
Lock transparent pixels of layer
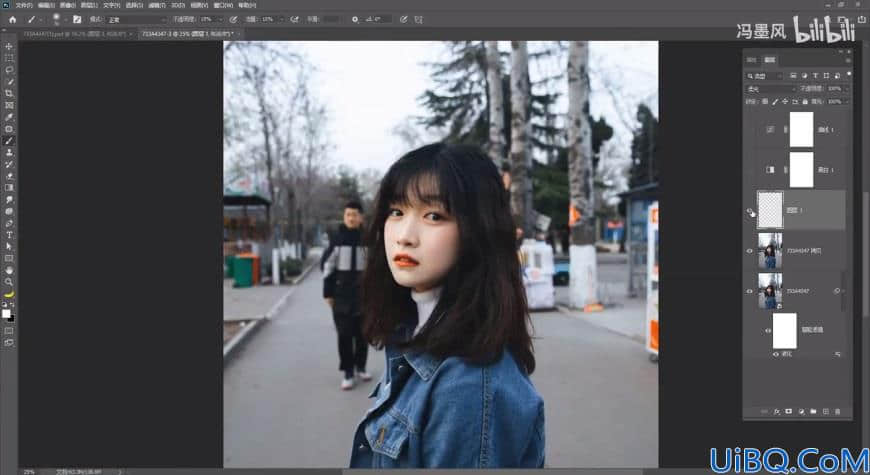click(x=765, y=102)
